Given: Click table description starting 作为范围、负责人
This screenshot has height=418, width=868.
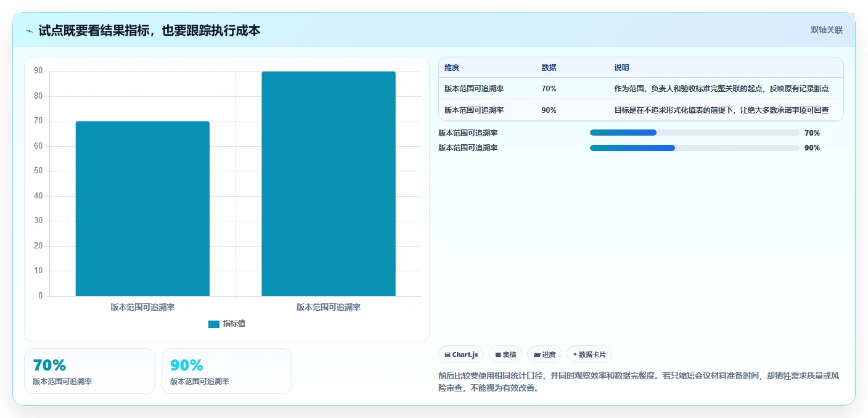Looking at the screenshot, I should pos(721,89).
